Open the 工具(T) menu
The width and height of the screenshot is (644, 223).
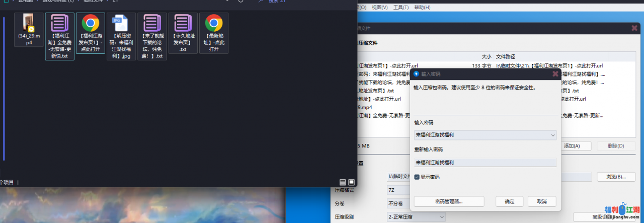point(401,8)
